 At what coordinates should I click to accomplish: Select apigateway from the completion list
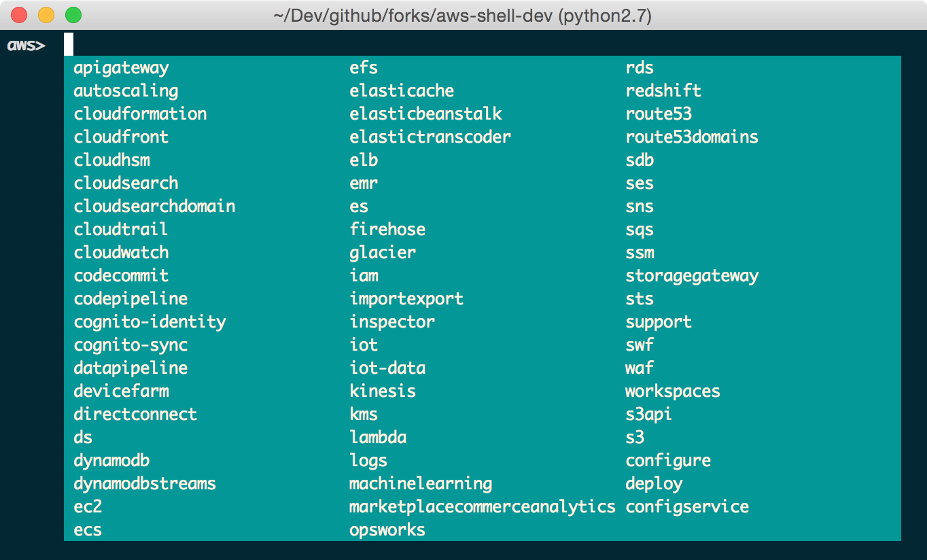[x=121, y=68]
